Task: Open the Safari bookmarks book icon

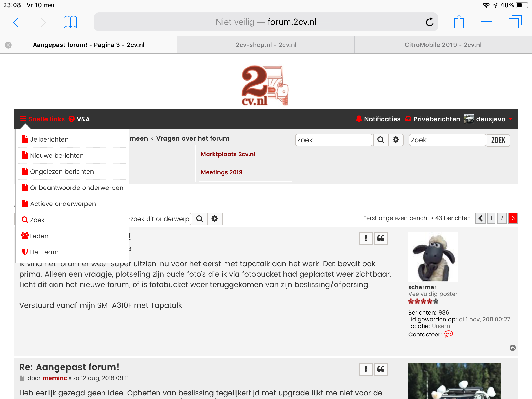Action: point(70,22)
